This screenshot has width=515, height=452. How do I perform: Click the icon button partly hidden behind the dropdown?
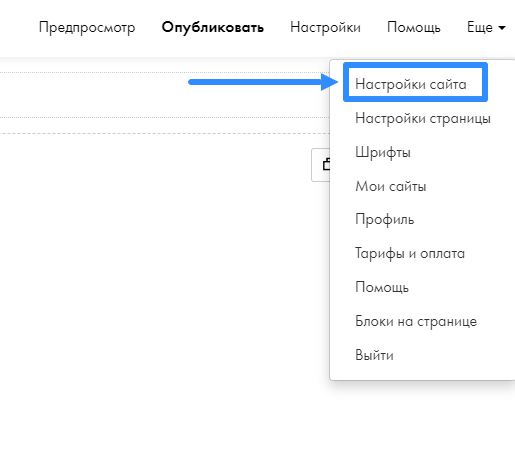(321, 165)
